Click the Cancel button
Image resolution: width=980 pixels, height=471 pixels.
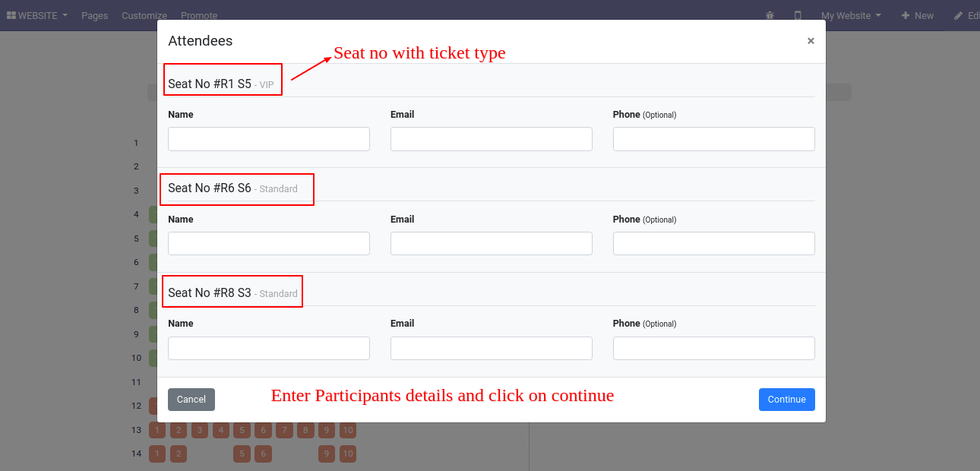tap(191, 400)
